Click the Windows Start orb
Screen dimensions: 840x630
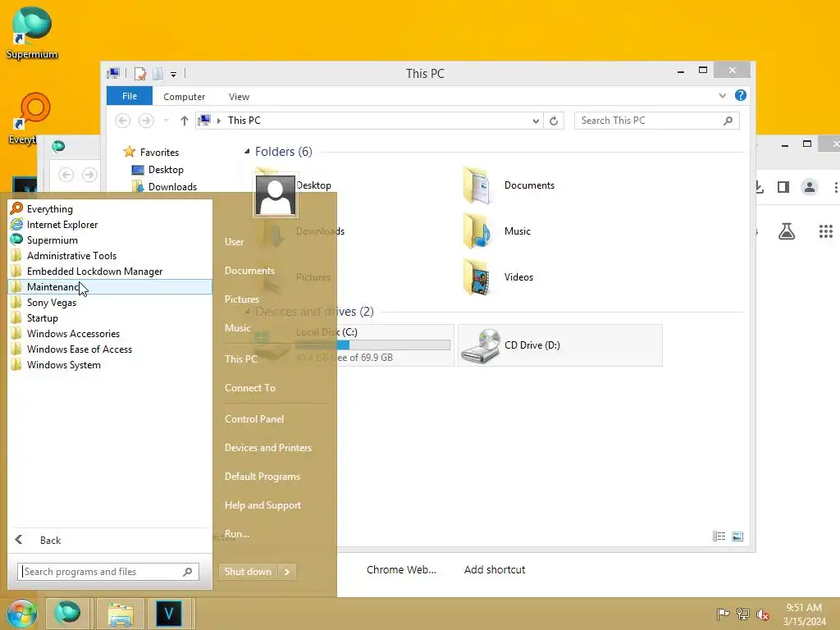point(21,614)
